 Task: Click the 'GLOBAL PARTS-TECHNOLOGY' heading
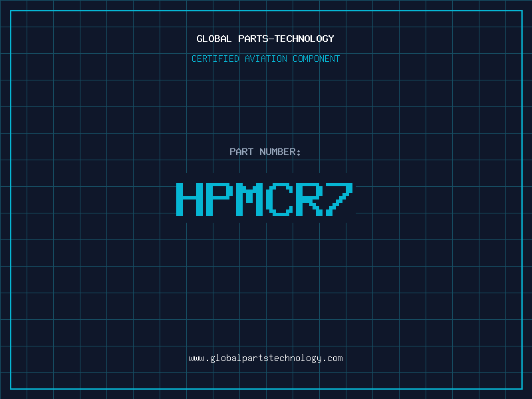tap(265, 39)
